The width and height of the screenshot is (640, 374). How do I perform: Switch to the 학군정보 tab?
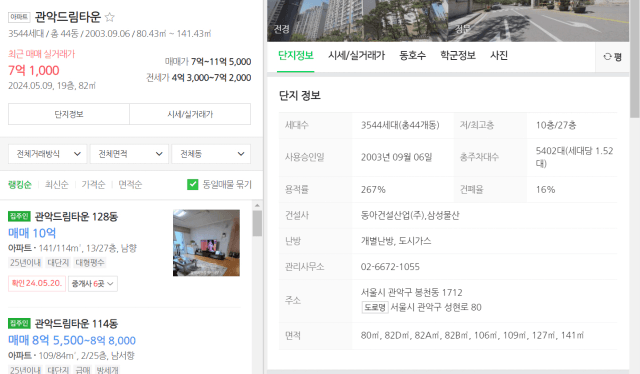458,56
